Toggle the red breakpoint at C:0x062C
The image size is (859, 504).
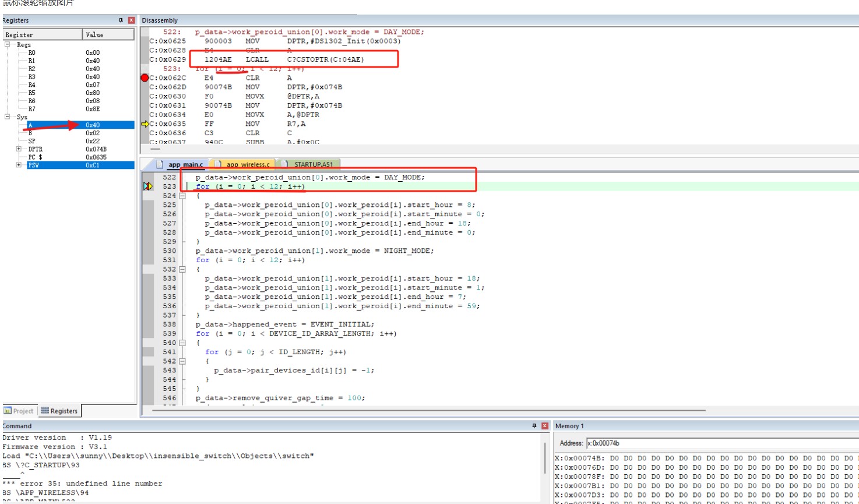pyautogui.click(x=145, y=77)
